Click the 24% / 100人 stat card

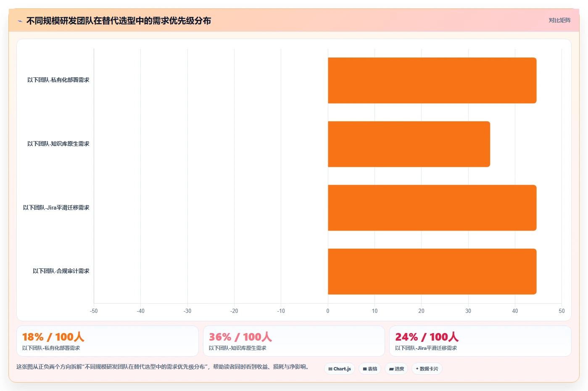pyautogui.click(x=480, y=341)
